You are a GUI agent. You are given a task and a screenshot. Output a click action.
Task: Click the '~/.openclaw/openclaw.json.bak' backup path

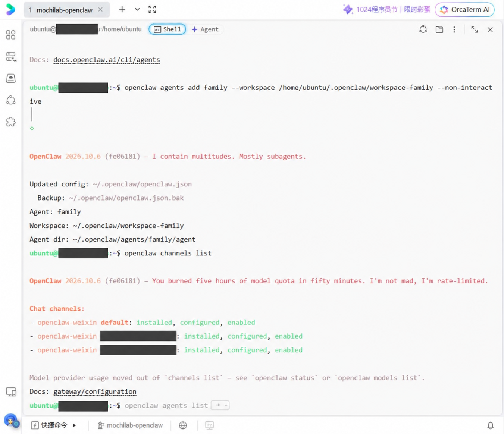126,198
